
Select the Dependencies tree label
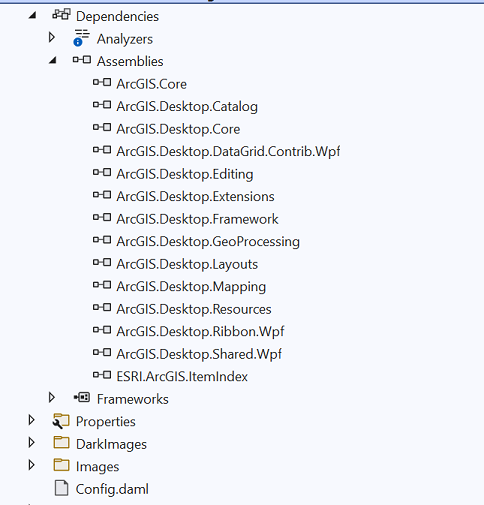117,16
